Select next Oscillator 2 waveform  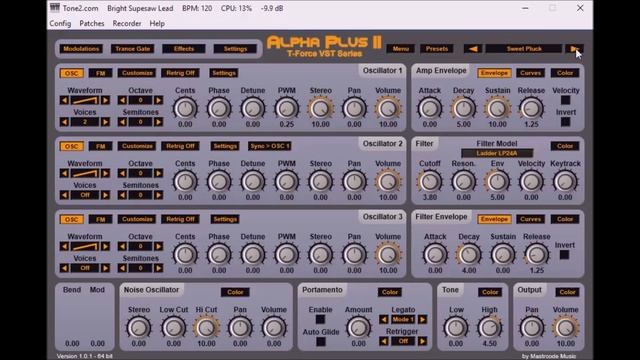[105, 173]
